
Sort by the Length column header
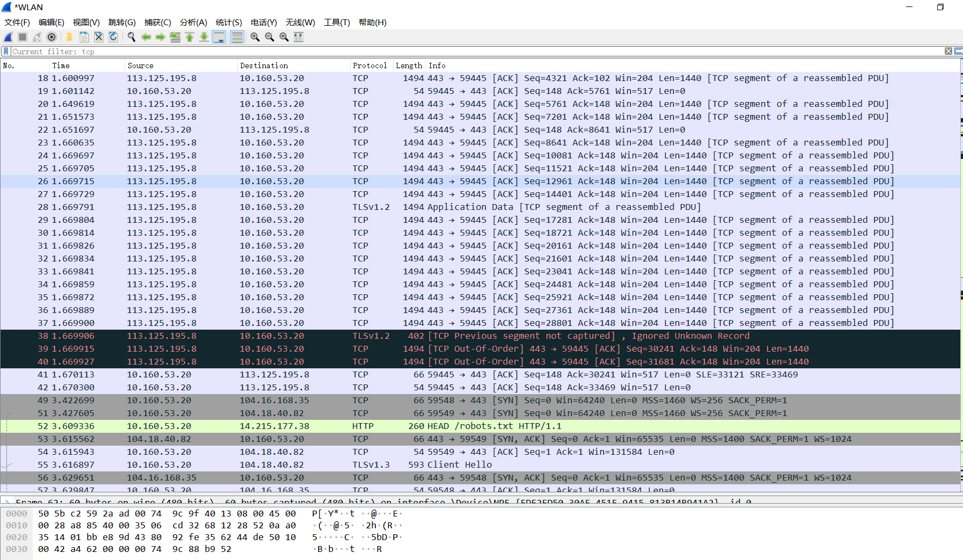pyautogui.click(x=409, y=66)
